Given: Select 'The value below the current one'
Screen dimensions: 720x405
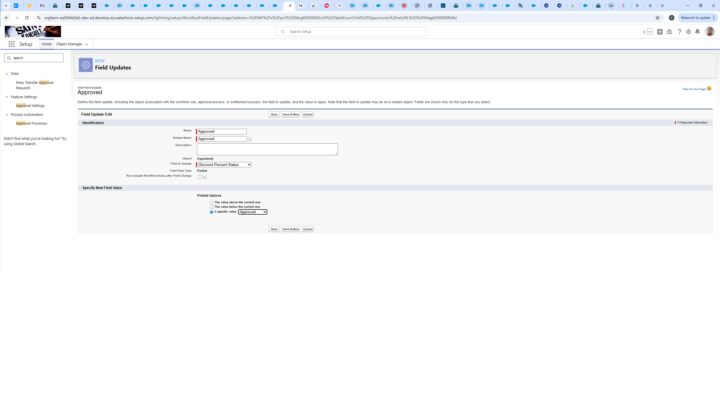Looking at the screenshot, I should click(x=211, y=207).
